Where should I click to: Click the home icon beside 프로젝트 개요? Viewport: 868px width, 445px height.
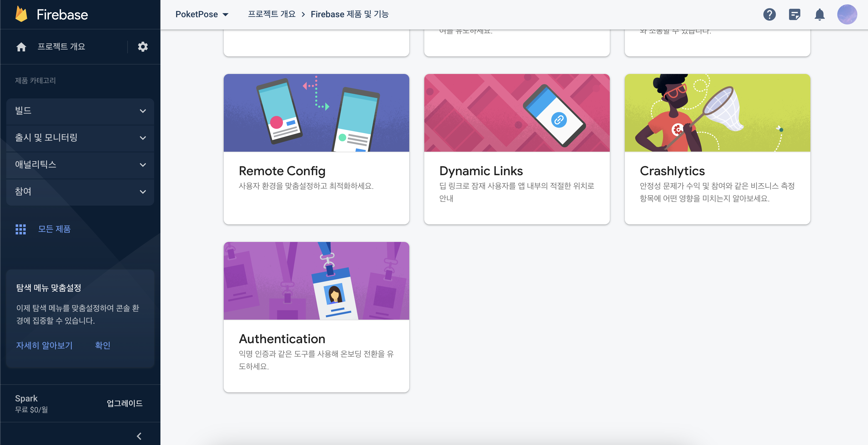[21, 47]
